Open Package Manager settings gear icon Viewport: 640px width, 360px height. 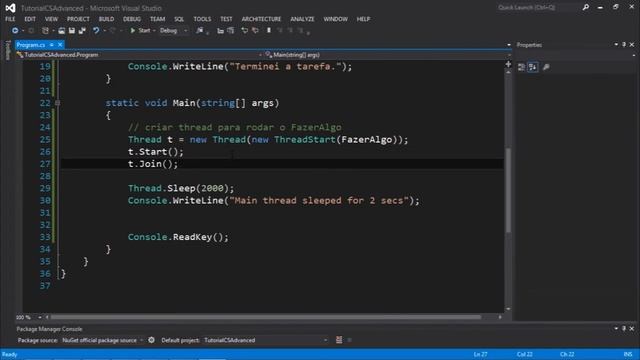151,340
